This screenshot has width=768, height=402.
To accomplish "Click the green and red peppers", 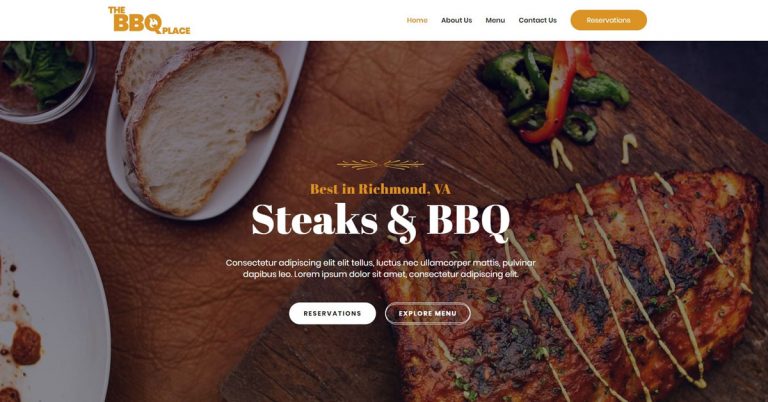I will (x=553, y=93).
